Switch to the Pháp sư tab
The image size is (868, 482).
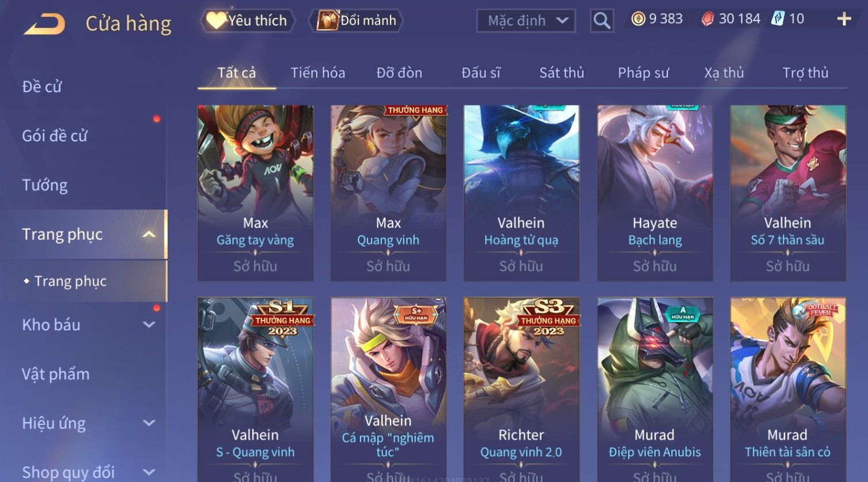(643, 73)
